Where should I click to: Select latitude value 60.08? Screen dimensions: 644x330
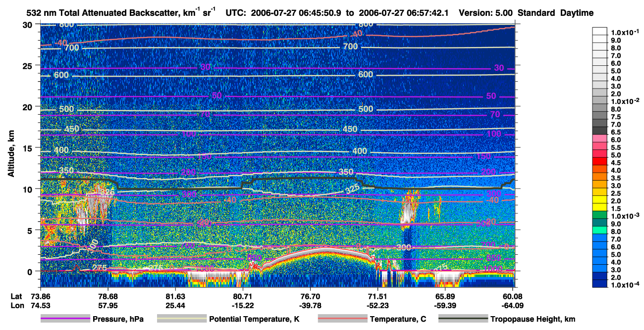513,296
